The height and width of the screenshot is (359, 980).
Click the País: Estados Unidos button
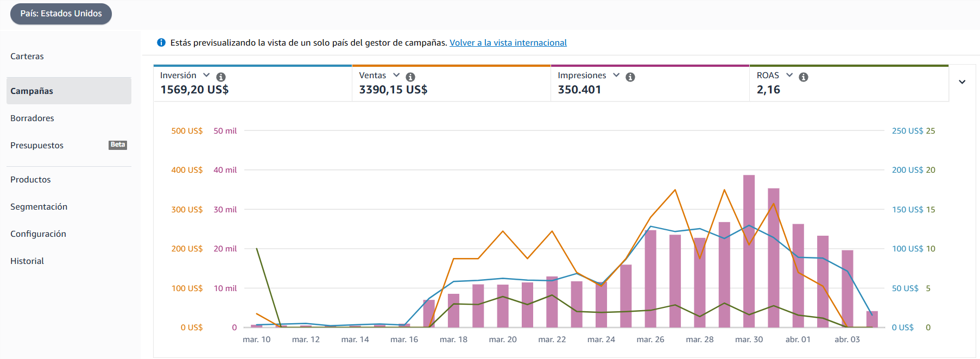pos(61,14)
